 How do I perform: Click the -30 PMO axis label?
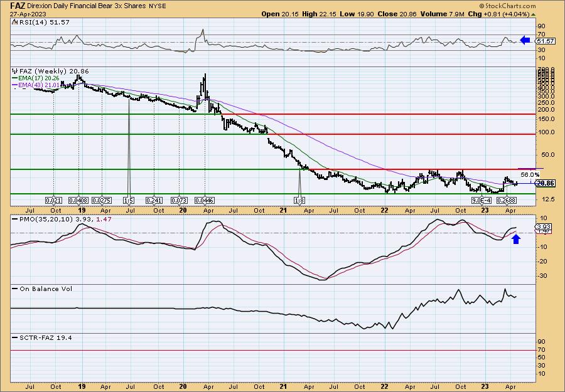point(542,276)
